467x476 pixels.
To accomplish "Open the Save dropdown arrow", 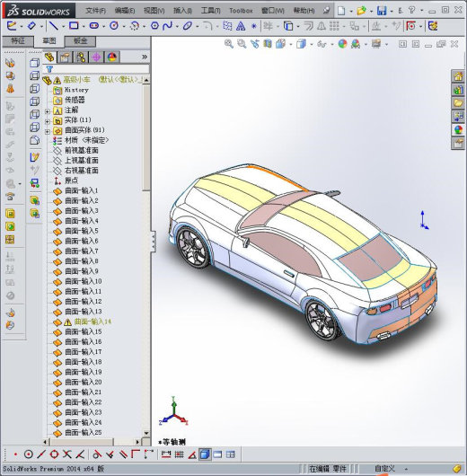I will click(392, 12).
